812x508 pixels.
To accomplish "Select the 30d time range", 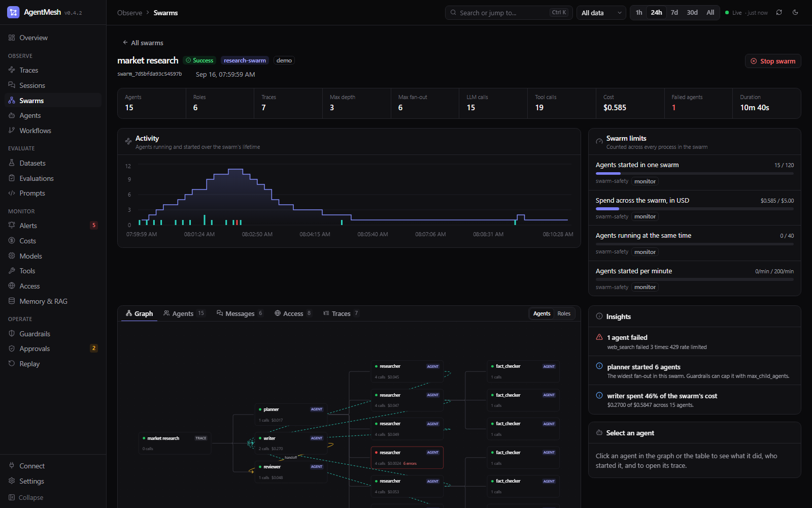I will [692, 13].
